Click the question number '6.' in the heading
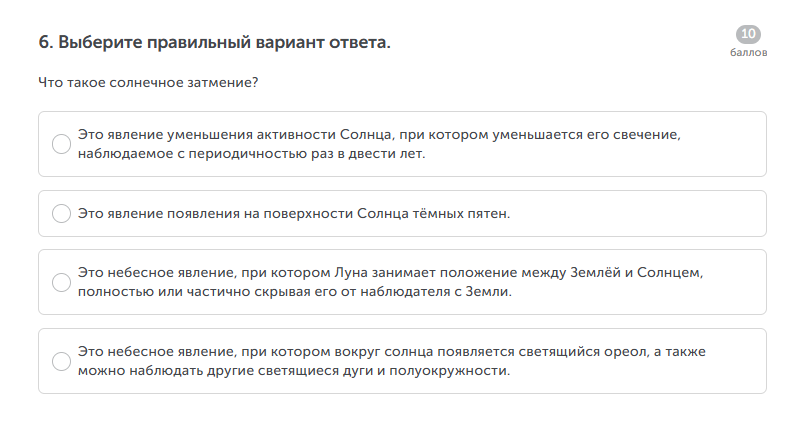This screenshot has width=808, height=423. pos(45,43)
